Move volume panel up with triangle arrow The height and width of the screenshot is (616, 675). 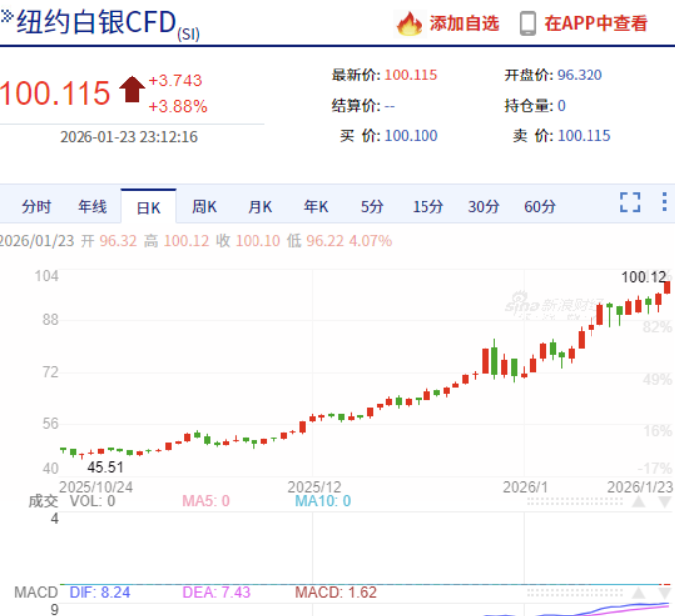(x=637, y=502)
